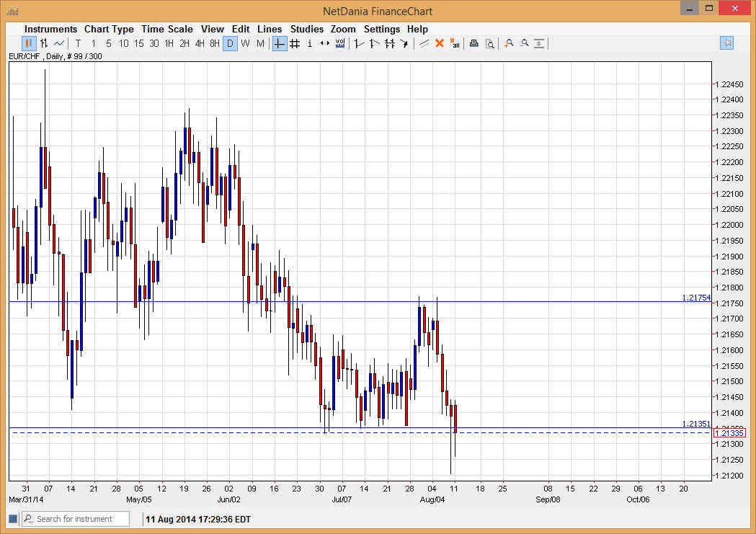756x534 pixels.
Task: Click the red X to delete selected line
Action: [x=440, y=43]
